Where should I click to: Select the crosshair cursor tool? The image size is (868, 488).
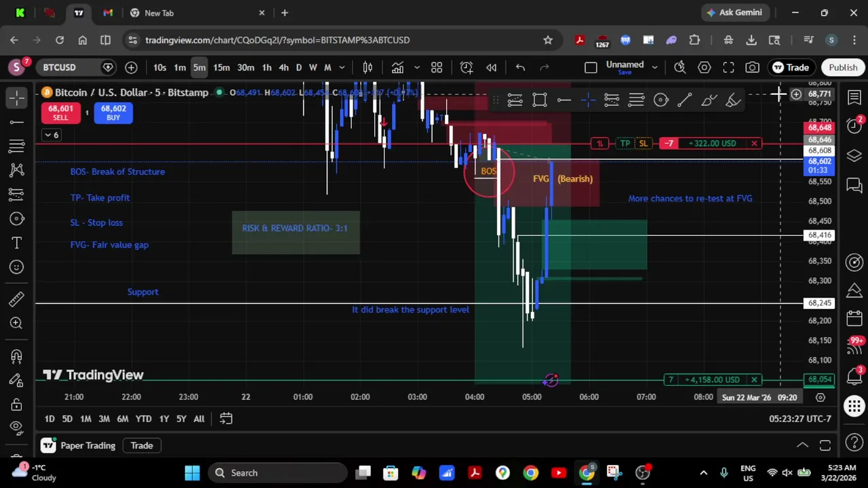17,98
